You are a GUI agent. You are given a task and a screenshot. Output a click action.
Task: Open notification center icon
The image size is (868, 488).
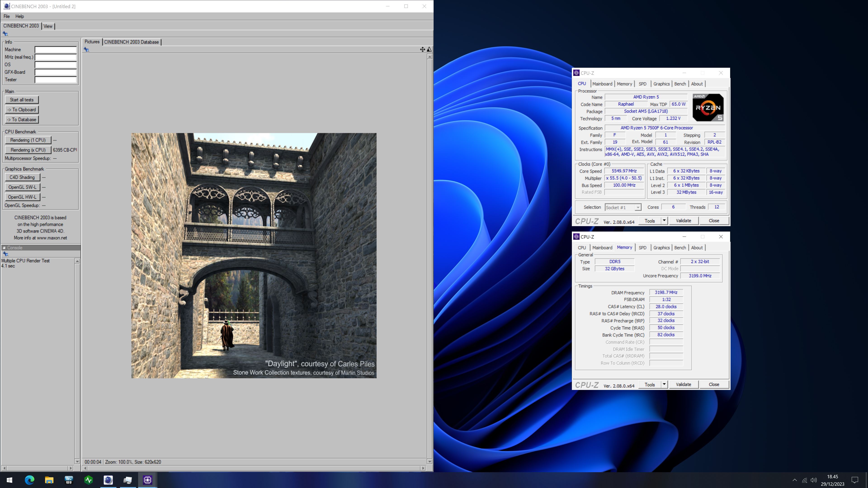coord(855,480)
